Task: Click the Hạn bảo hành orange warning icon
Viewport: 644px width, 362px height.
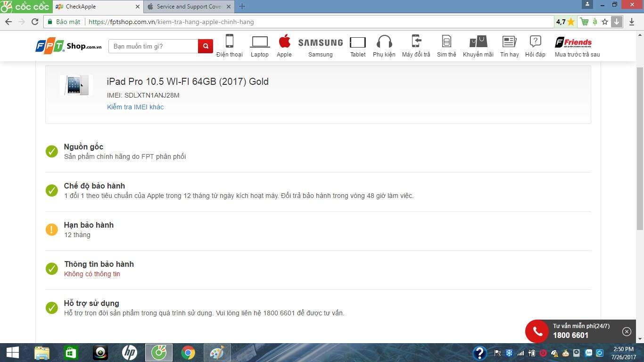Action: coord(52,230)
